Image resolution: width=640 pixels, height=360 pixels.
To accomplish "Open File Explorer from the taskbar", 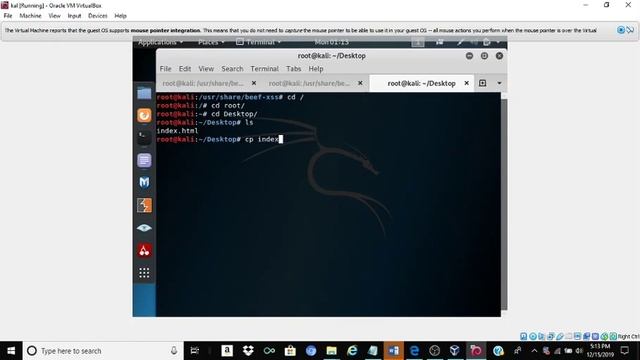I will (331, 351).
